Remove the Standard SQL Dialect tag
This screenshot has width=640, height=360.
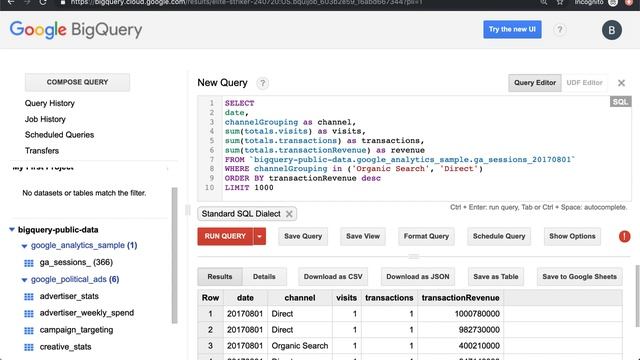[x=289, y=214]
